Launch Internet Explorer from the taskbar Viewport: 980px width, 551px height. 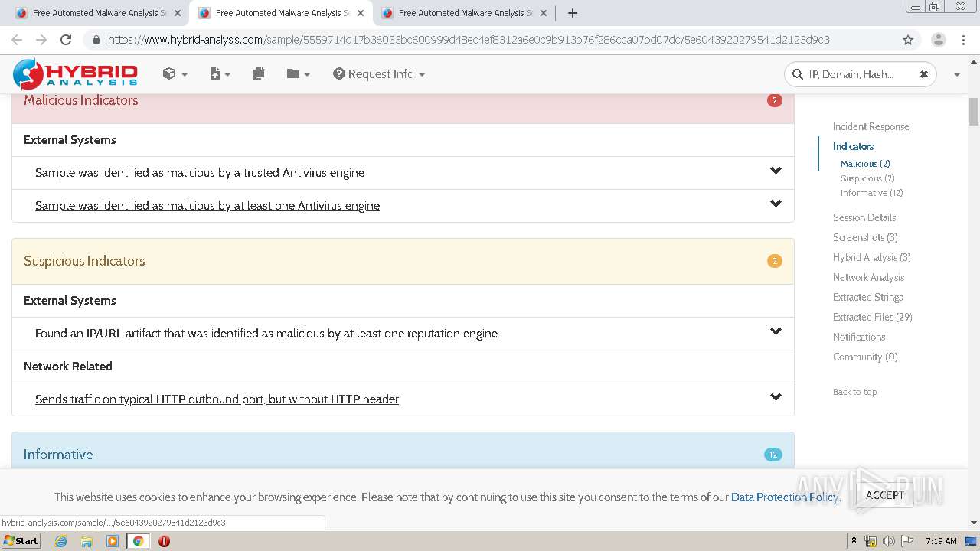pyautogui.click(x=60, y=541)
